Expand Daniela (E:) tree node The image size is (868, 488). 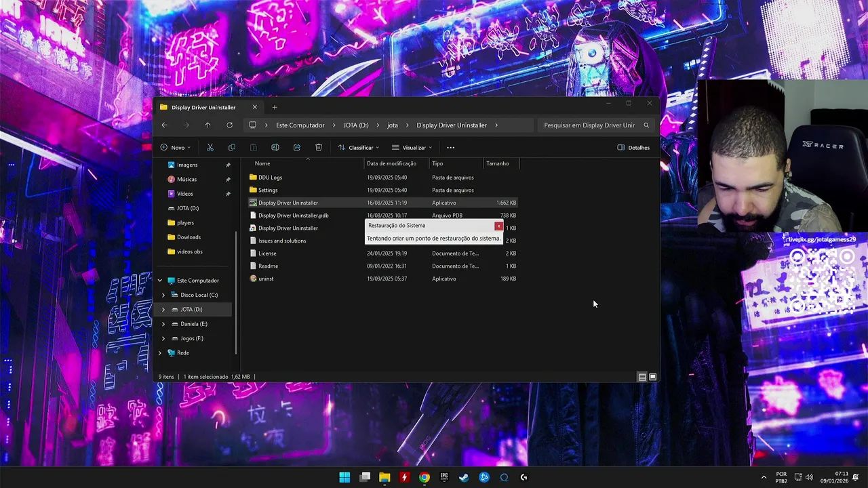(x=163, y=324)
